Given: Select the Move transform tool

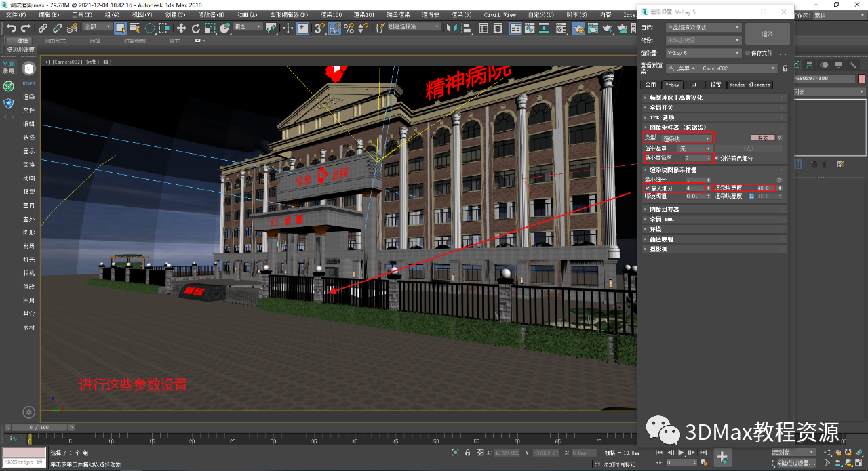Looking at the screenshot, I should pyautogui.click(x=181, y=28).
